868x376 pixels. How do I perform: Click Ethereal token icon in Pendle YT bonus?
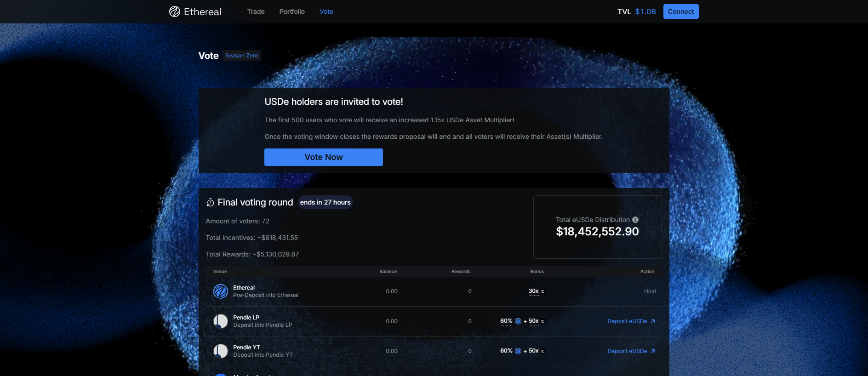(518, 351)
